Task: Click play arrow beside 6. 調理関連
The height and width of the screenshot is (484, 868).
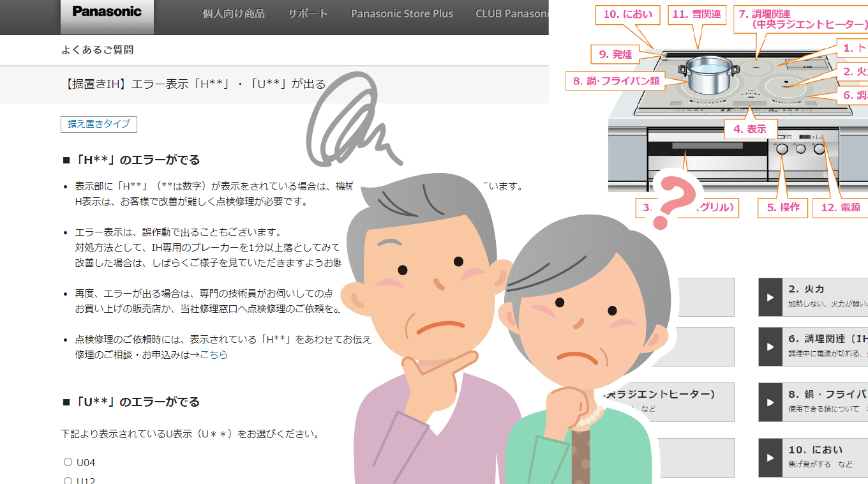Action: 770,347
